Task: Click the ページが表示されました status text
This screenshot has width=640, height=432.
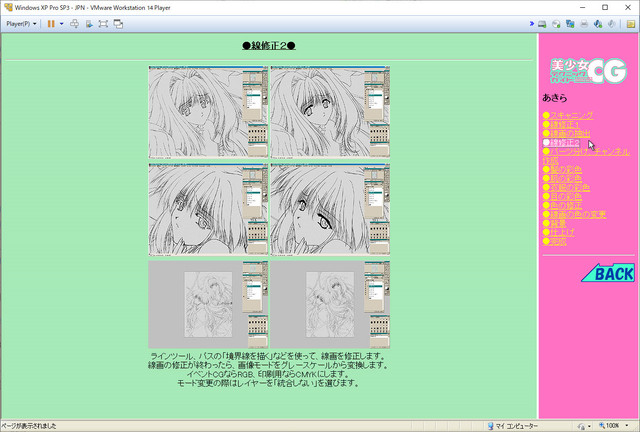Action: click(29, 426)
